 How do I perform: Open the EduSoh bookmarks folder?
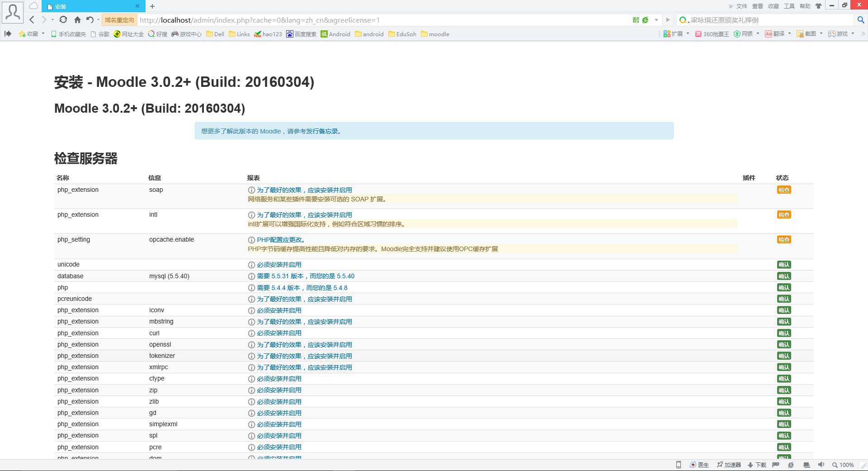pos(402,34)
